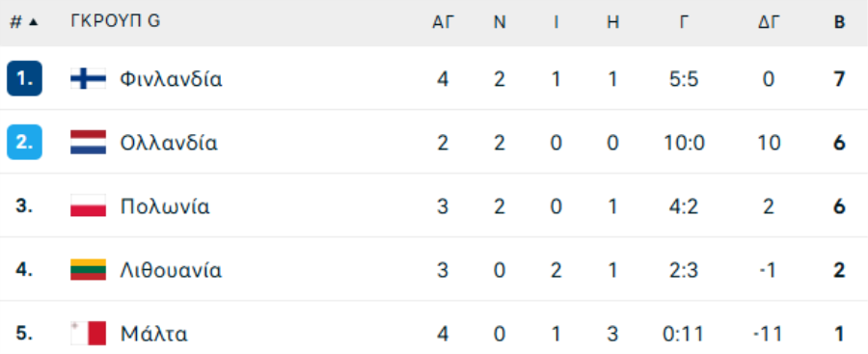868x354 pixels.
Task: Sort by the Β points header
Action: (x=839, y=22)
